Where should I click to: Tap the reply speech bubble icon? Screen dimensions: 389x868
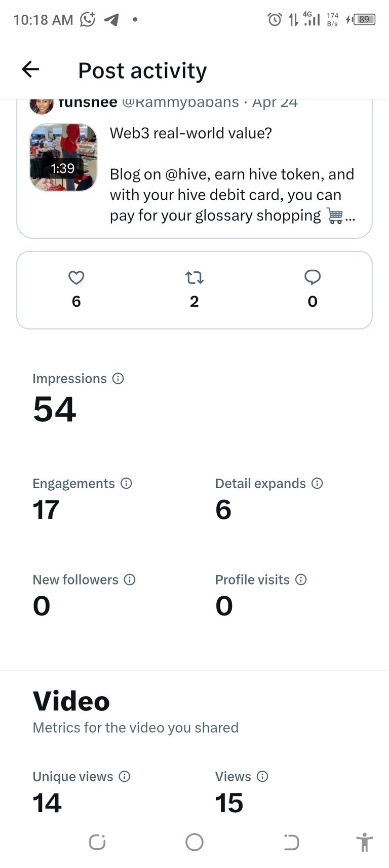pos(313,277)
